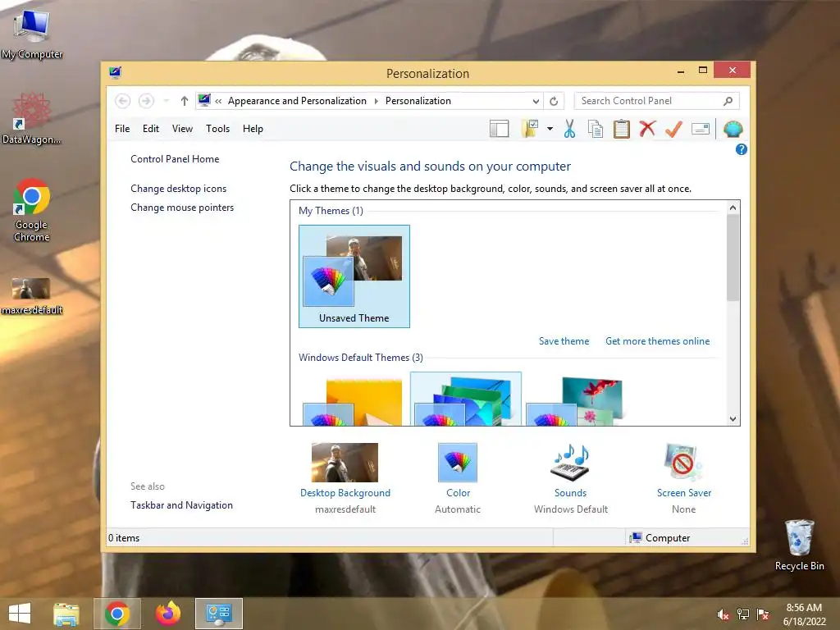Click the Cut scissors icon in toolbar
Screen dimensions: 840x630
(569, 129)
